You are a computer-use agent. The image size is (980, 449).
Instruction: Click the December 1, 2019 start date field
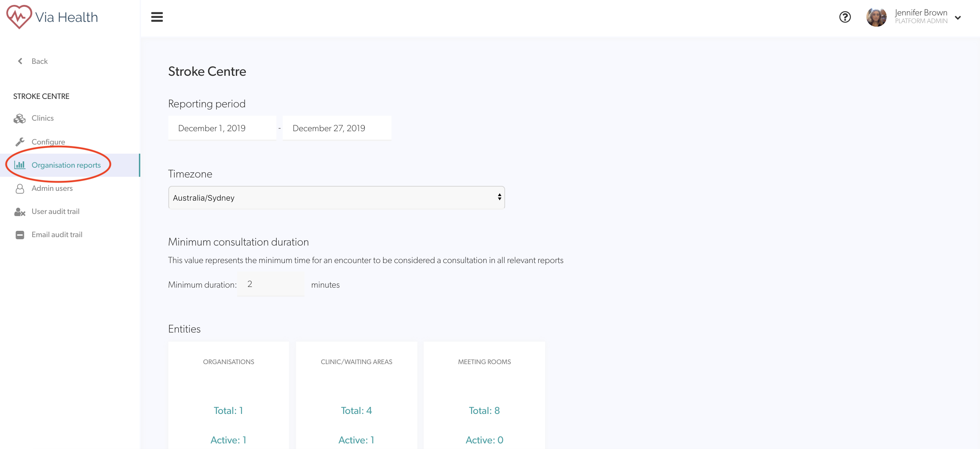click(x=222, y=128)
